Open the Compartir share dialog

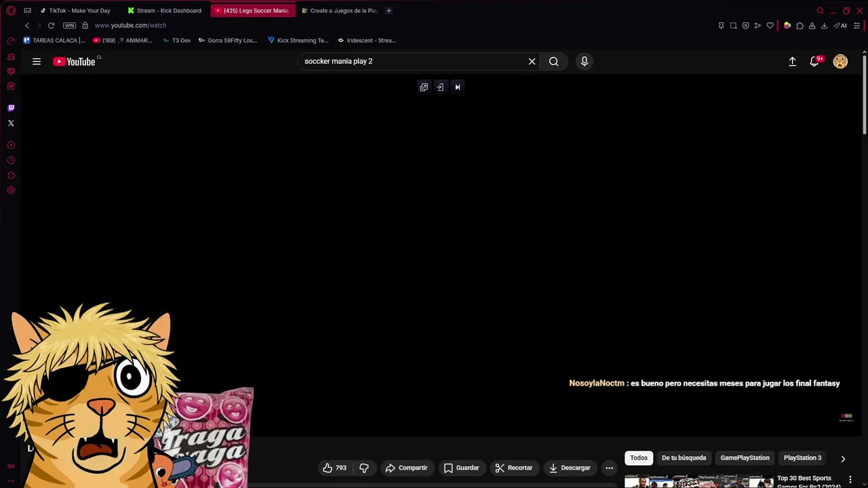(406, 468)
